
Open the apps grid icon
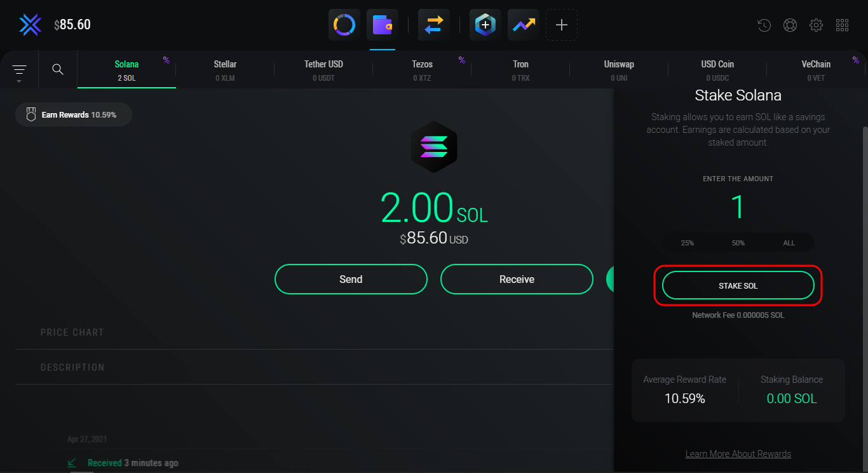tap(842, 25)
